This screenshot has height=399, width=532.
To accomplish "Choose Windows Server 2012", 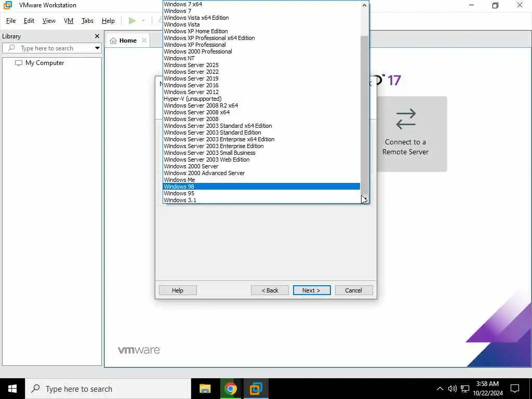I will (261, 92).
